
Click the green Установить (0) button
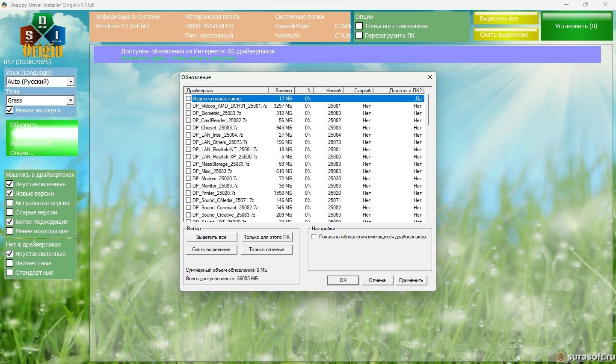pos(576,26)
